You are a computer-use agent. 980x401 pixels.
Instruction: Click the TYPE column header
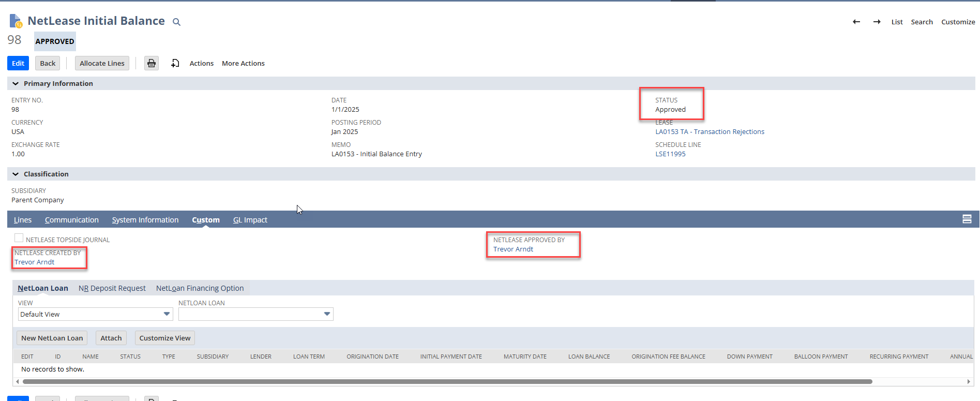(169, 357)
